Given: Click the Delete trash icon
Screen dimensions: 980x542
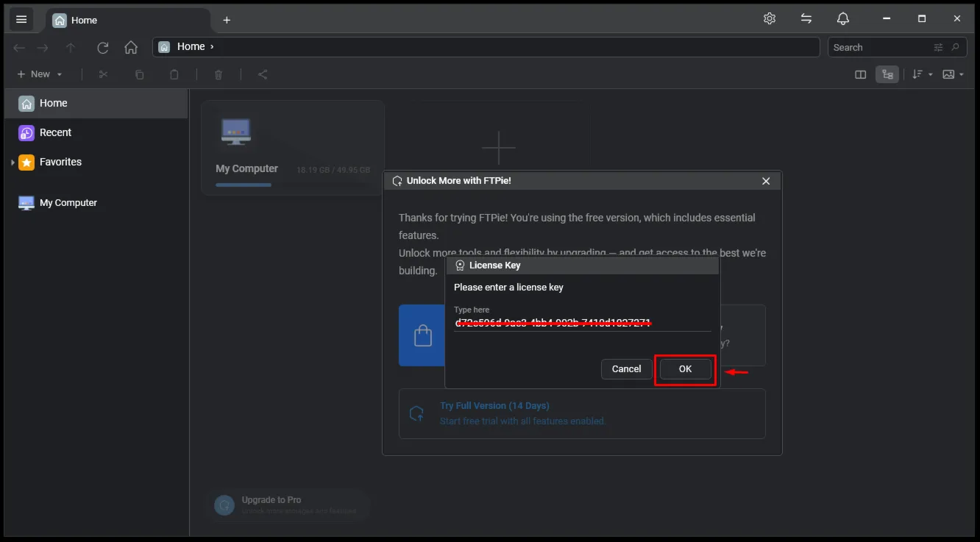Looking at the screenshot, I should pyautogui.click(x=219, y=74).
